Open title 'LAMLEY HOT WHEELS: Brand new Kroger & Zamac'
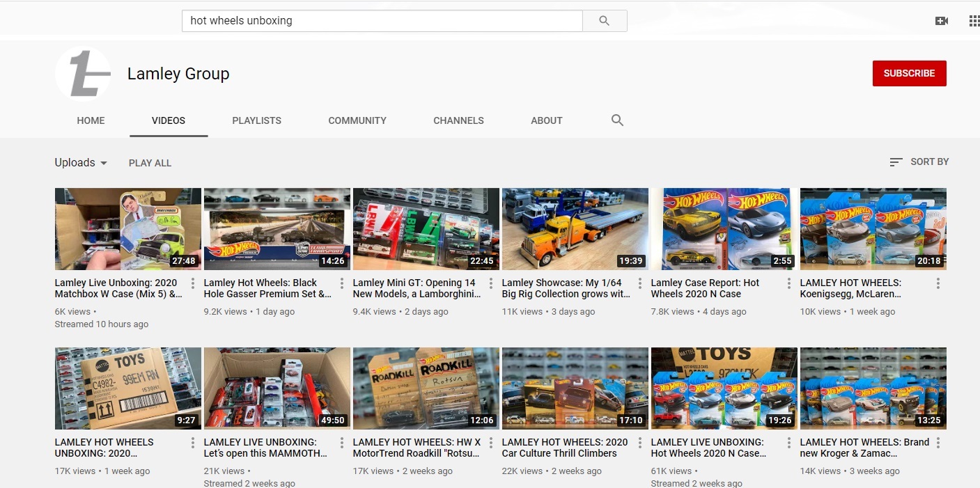Image resolution: width=980 pixels, height=488 pixels. pos(864,448)
